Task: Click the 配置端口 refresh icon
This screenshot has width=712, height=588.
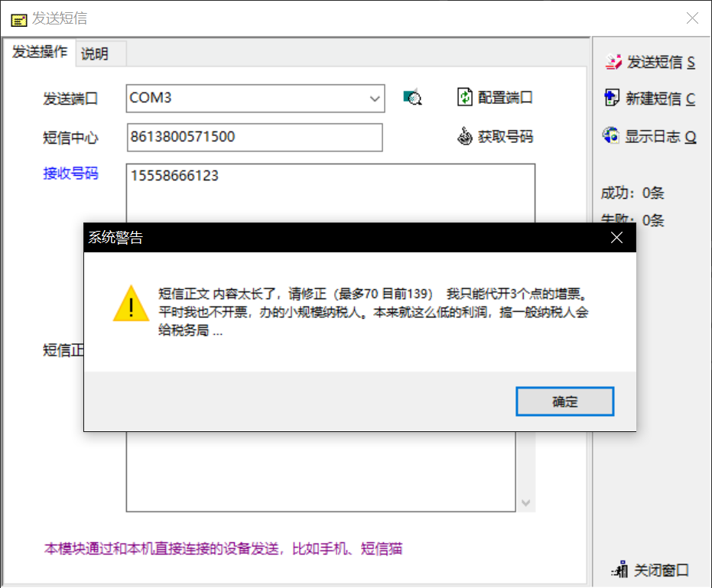Action: [464, 96]
